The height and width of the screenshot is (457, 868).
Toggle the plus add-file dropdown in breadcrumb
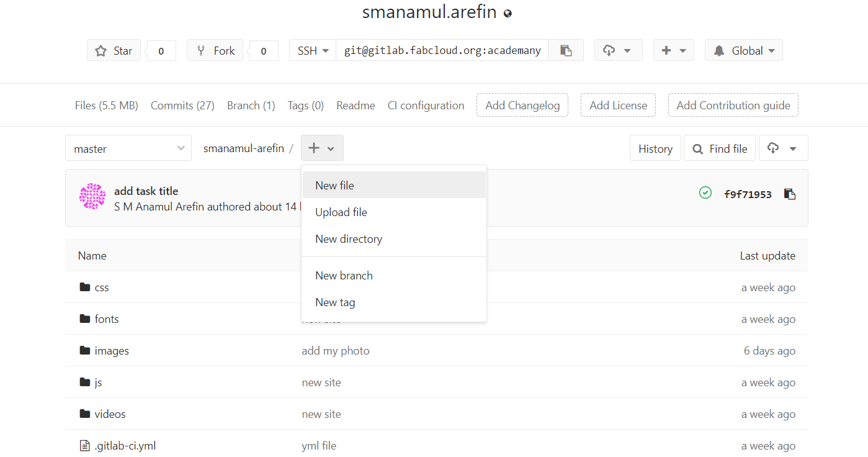pos(322,148)
